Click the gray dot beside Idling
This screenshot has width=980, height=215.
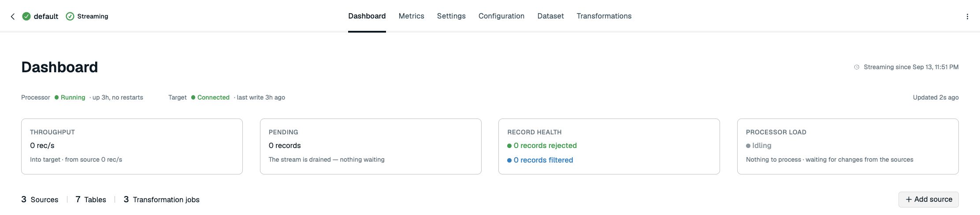coord(748,146)
